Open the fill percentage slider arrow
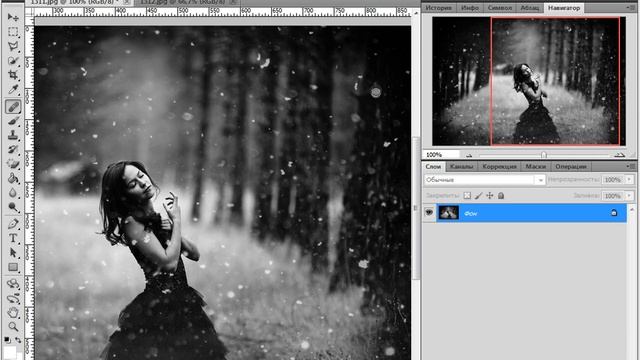This screenshot has width=640, height=360. click(x=629, y=196)
